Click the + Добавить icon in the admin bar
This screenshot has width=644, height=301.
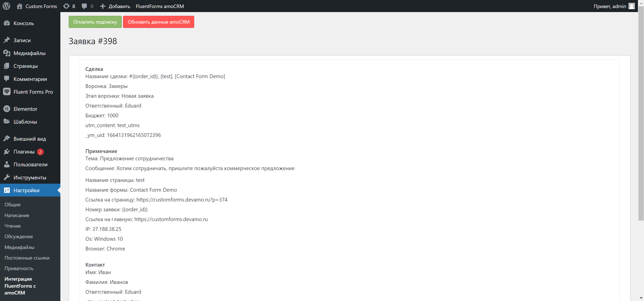(x=103, y=6)
